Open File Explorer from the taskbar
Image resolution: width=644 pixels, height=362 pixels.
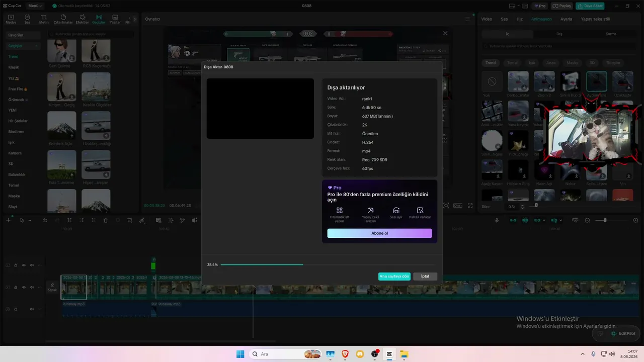404,354
